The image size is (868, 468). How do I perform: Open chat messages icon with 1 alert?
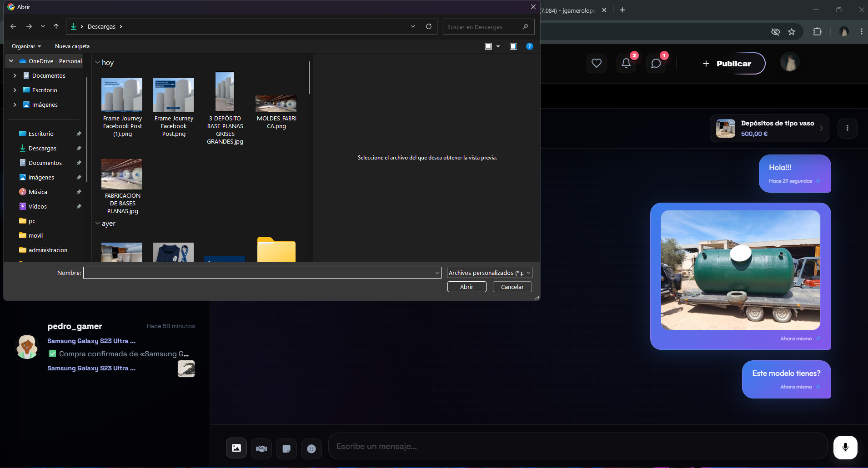coord(656,63)
